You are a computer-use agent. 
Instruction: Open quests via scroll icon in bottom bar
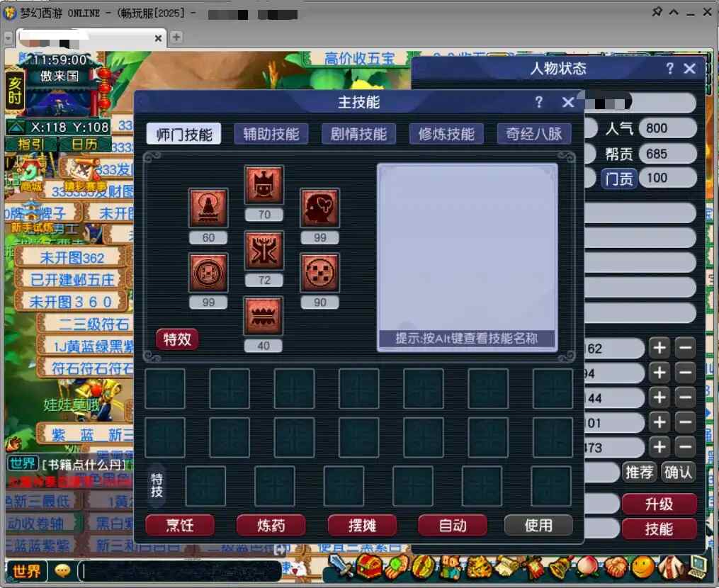[506, 567]
